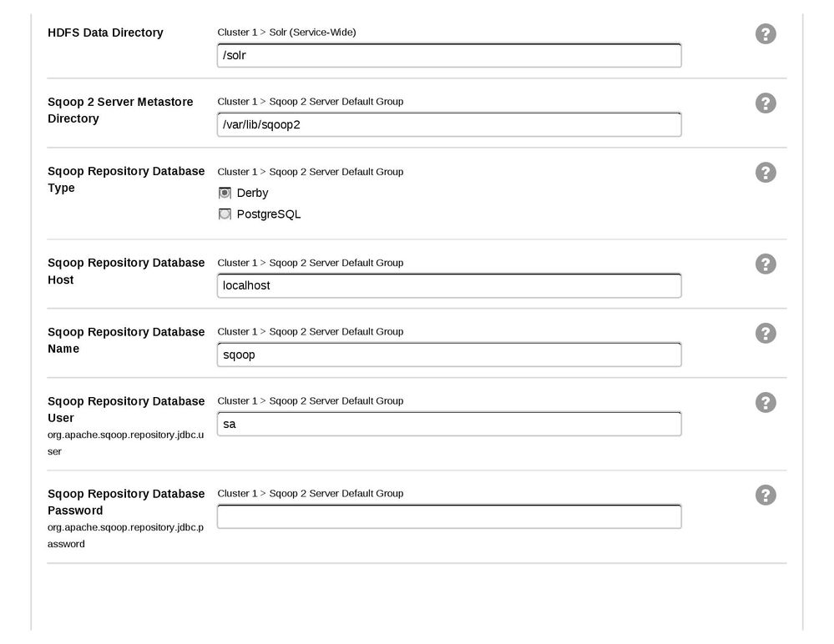Open the Sqoop 2 Server Default Group link
The width and height of the screenshot is (834, 644).
click(x=339, y=101)
